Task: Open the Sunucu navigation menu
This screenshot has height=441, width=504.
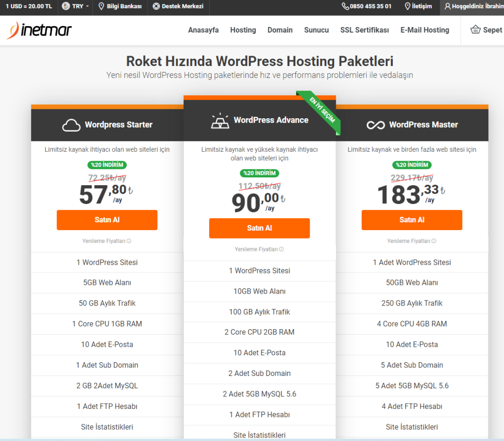Action: (x=316, y=30)
